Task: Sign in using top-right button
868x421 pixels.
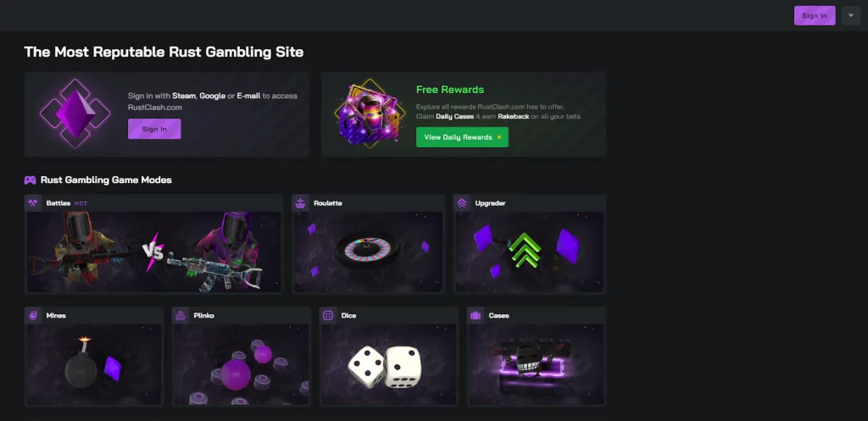Action: [x=815, y=15]
